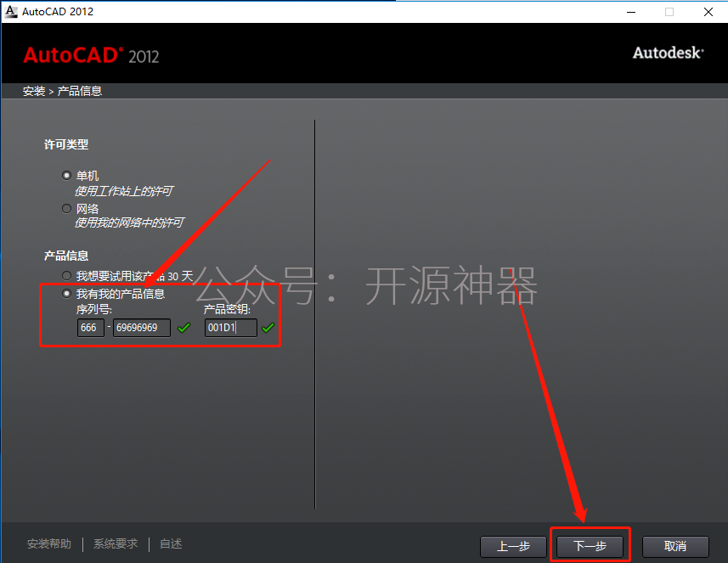The height and width of the screenshot is (563, 728).
Task: Click the 许可类型 heading
Action: (x=66, y=144)
